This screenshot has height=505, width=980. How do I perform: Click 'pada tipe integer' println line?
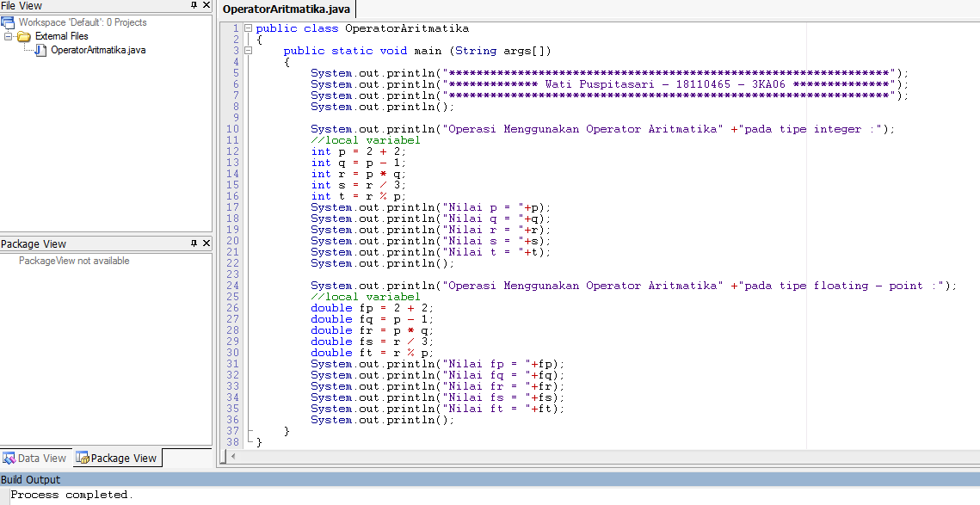tap(602, 129)
